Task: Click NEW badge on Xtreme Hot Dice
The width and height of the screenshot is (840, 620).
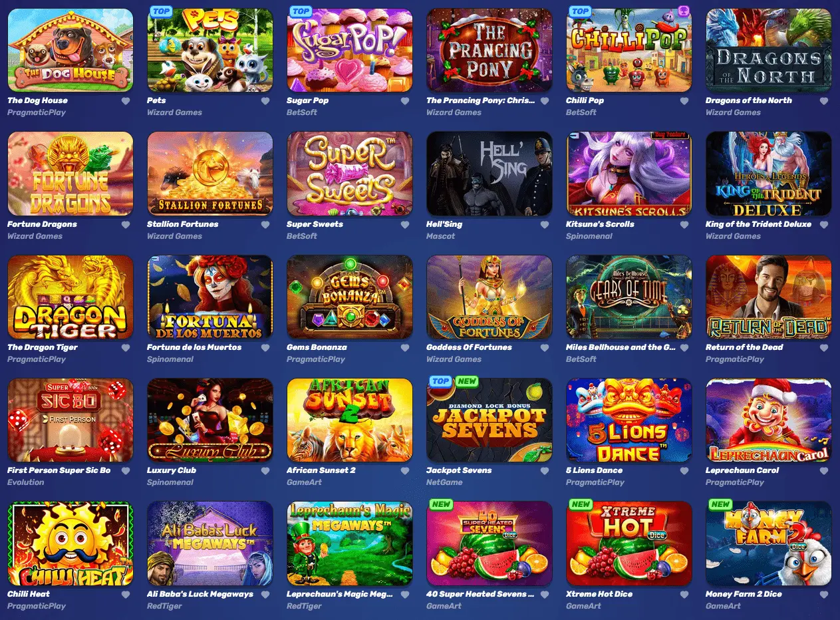Action: (x=581, y=504)
